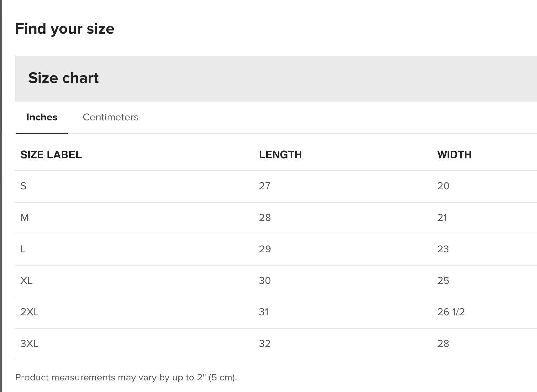Pick the 2XL size row label
The height and width of the screenshot is (392, 537).
coord(30,312)
